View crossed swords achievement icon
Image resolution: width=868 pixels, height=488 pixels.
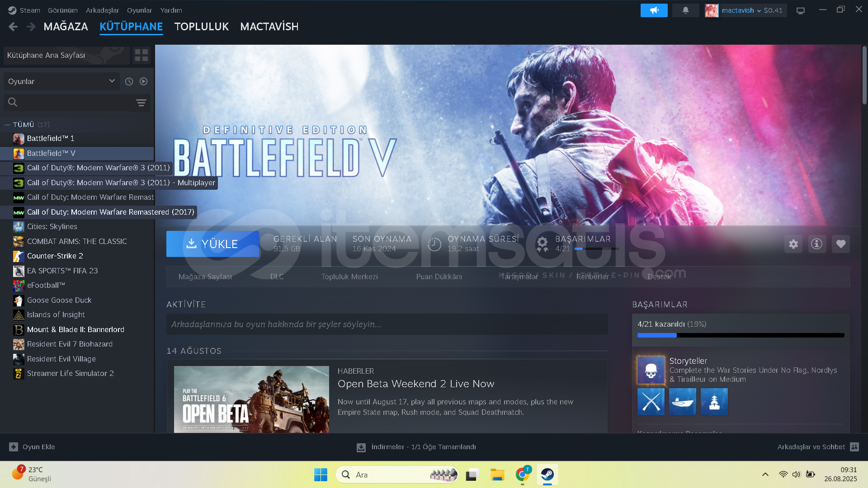click(x=651, y=402)
